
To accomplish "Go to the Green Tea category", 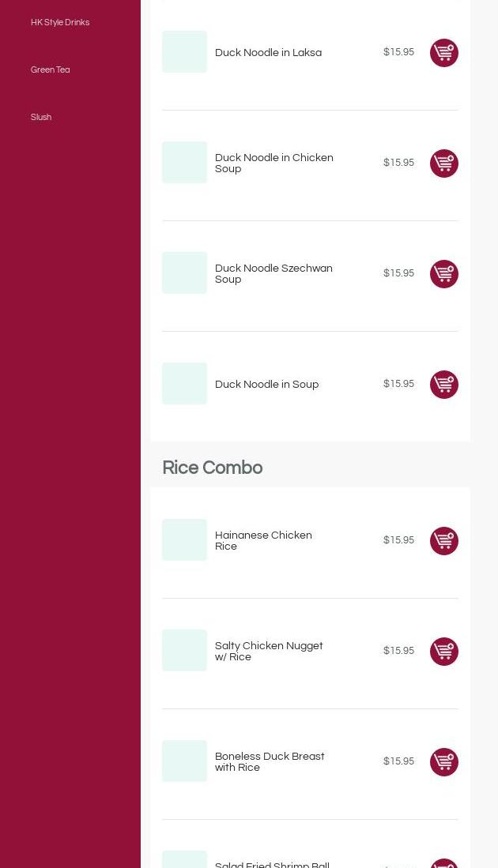I will pyautogui.click(x=50, y=70).
